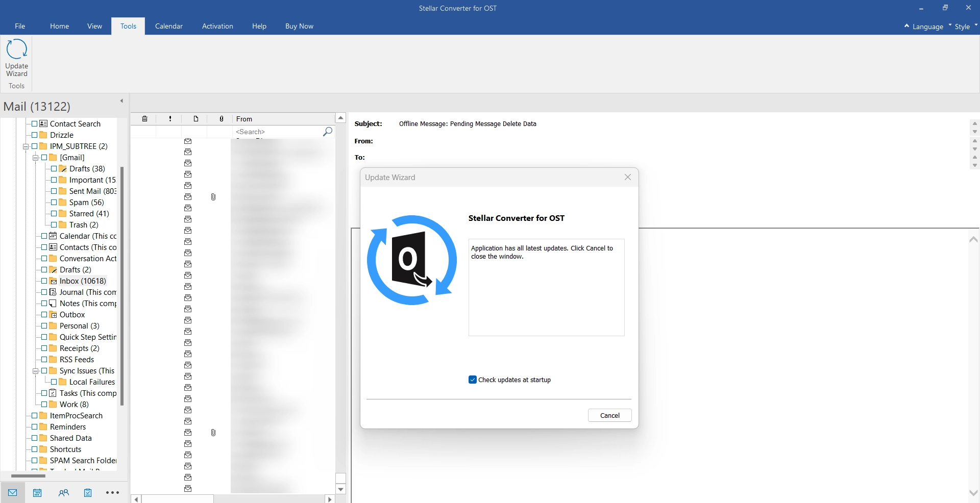
Task: Click the folder tree vertical scrollbar
Action: [122, 286]
